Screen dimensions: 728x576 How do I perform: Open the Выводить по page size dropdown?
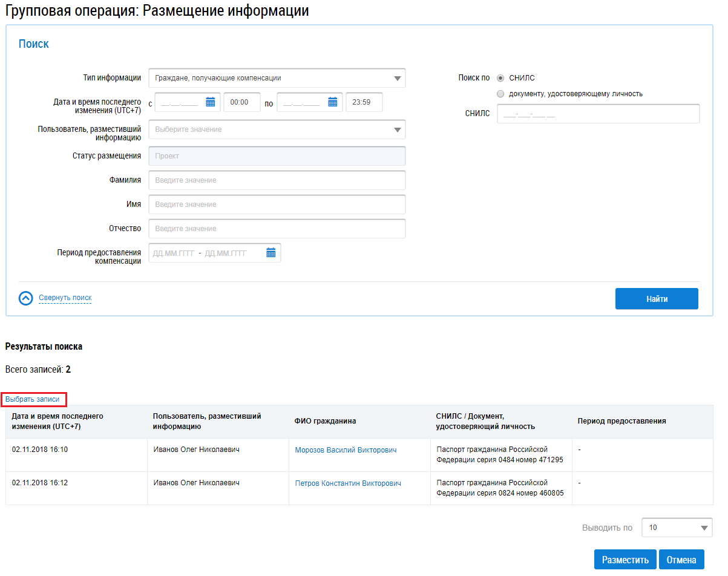pyautogui.click(x=676, y=528)
